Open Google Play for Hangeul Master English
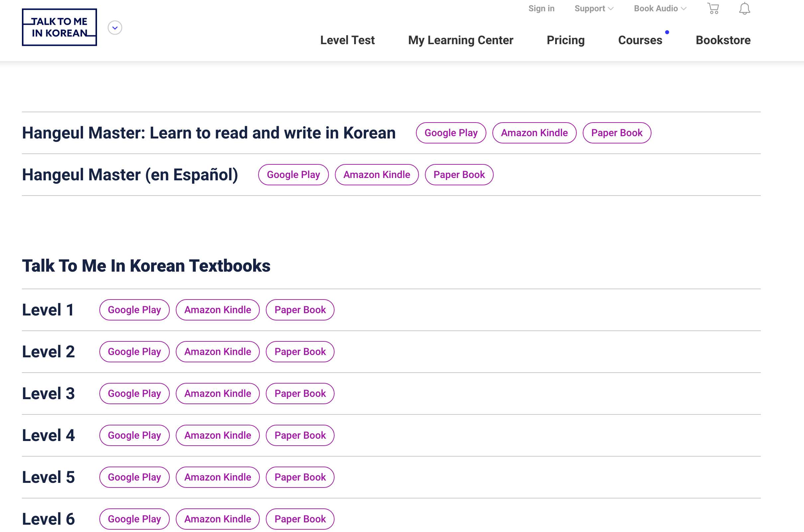The height and width of the screenshot is (532, 804). coord(451,133)
